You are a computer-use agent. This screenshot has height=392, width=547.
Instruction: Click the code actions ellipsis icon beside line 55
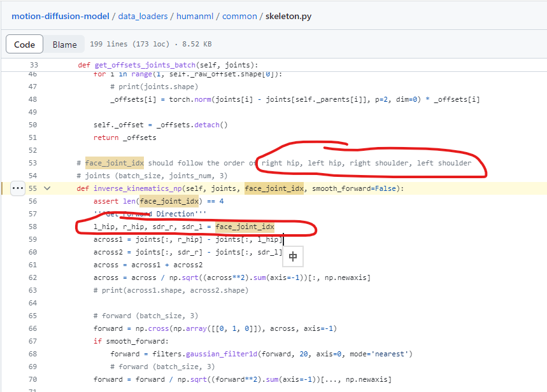(17, 188)
